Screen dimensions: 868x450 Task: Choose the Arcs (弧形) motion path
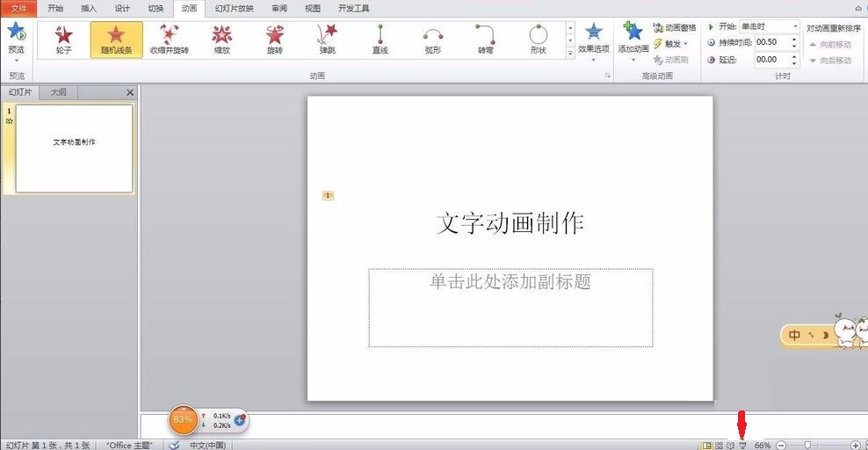pyautogui.click(x=433, y=40)
